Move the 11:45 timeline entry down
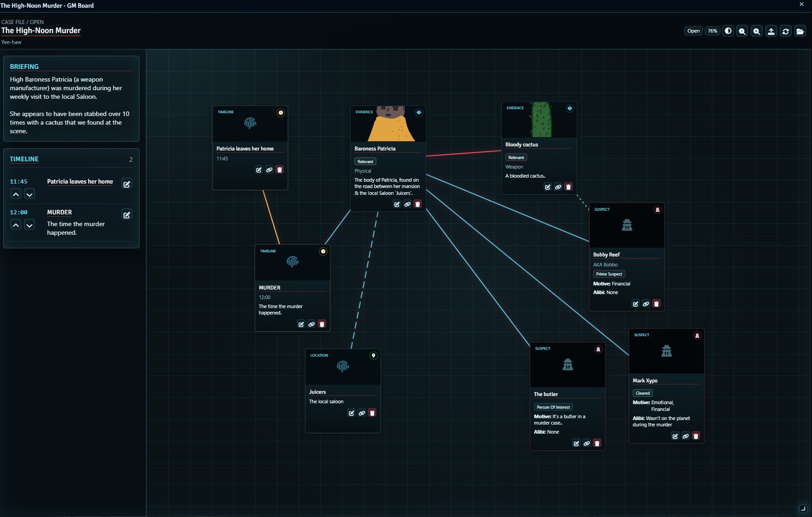 coord(29,194)
